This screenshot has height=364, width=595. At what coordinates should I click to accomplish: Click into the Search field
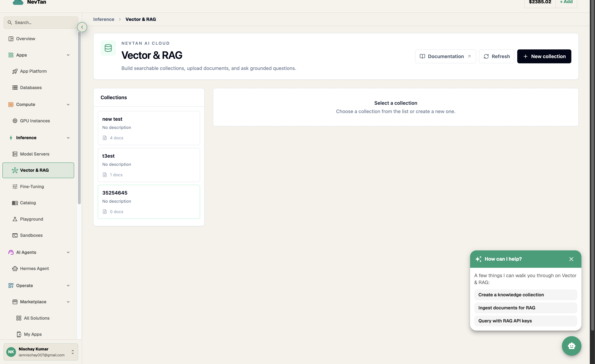point(41,22)
